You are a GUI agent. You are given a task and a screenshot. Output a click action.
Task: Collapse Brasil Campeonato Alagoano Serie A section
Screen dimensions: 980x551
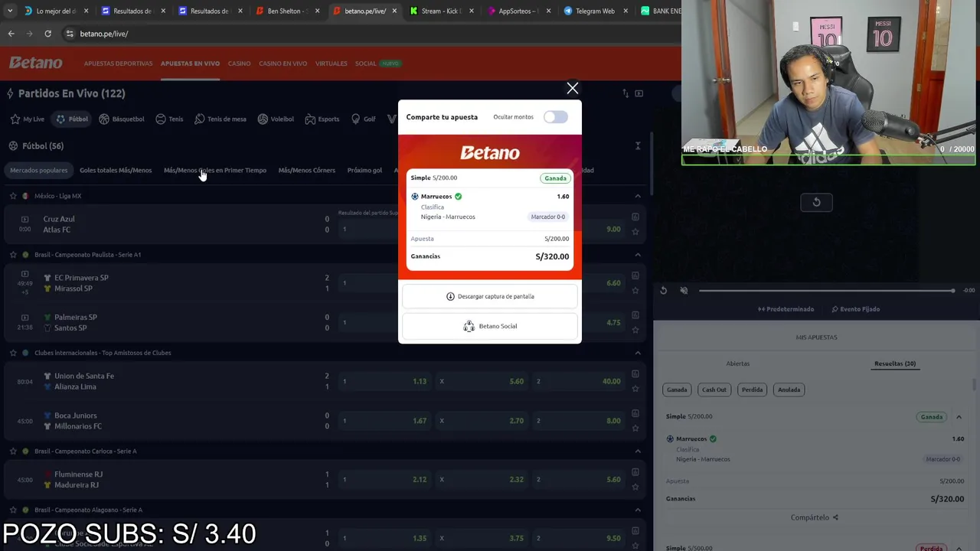(x=638, y=510)
